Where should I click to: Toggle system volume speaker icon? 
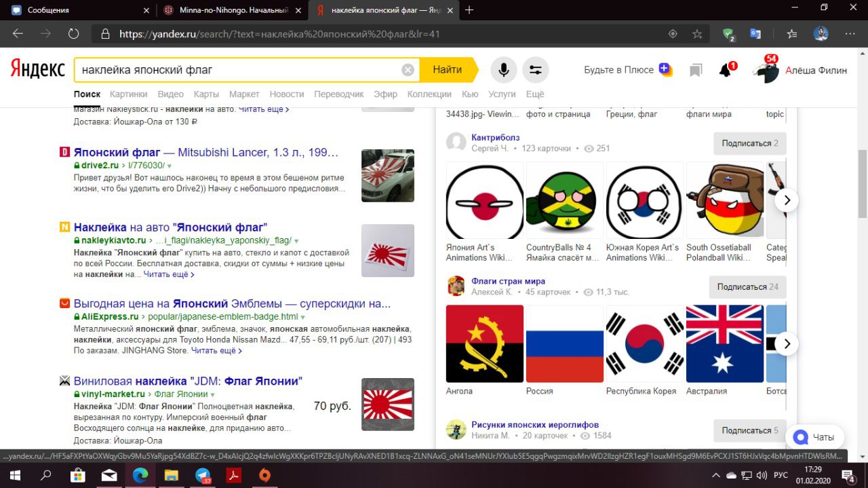click(x=762, y=475)
